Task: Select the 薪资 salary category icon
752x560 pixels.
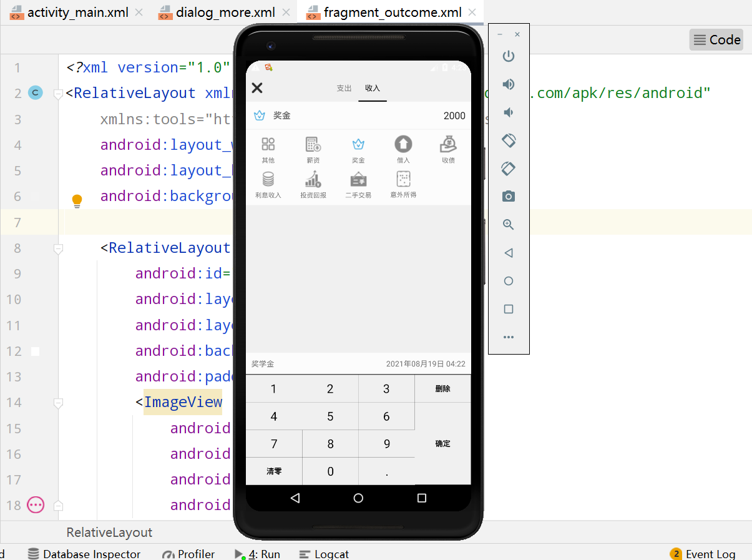Action: coord(313,145)
